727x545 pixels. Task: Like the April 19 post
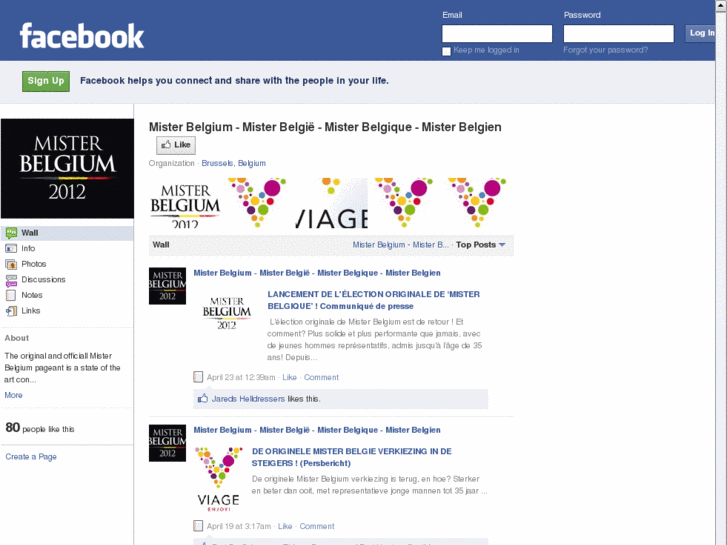point(285,526)
